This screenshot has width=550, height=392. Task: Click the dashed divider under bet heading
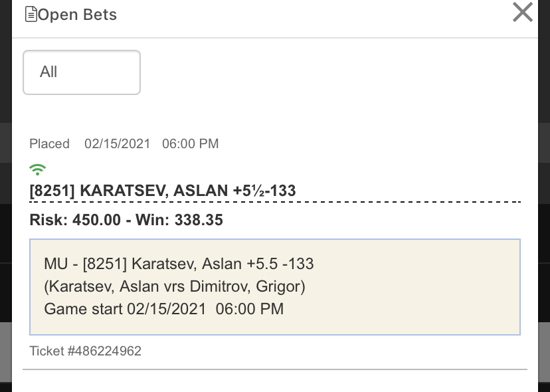275,202
